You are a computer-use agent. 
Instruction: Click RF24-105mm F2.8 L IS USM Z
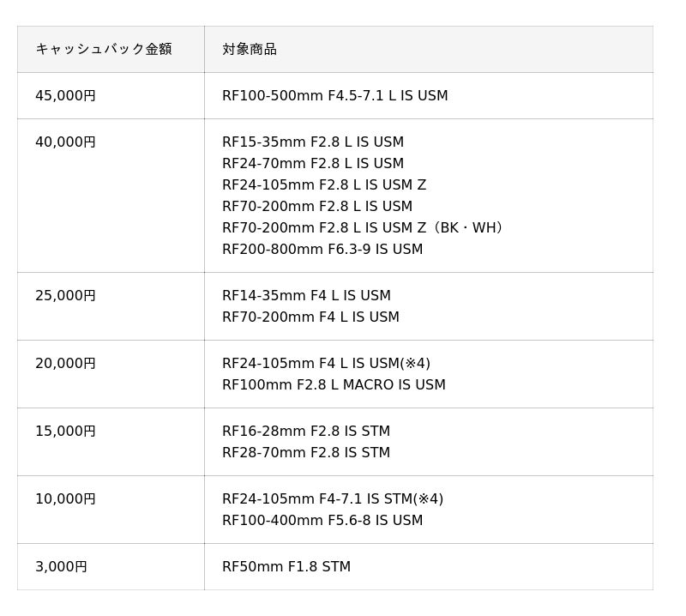point(323,185)
